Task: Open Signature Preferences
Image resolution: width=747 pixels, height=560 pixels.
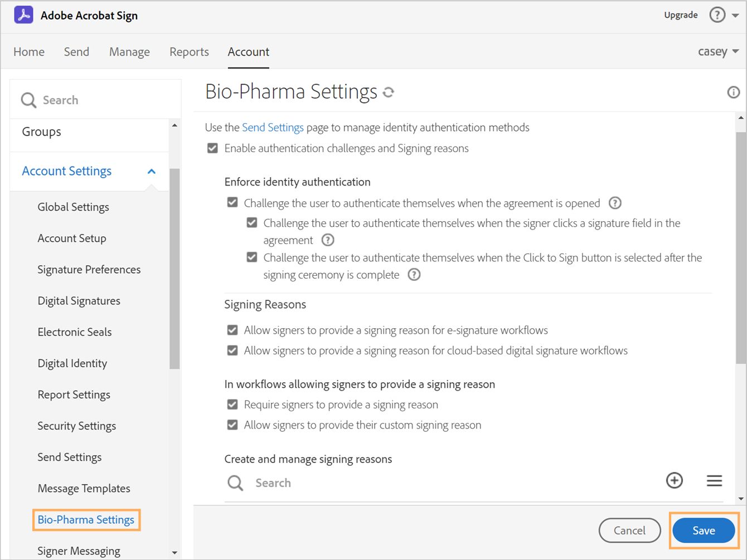Action: (89, 270)
